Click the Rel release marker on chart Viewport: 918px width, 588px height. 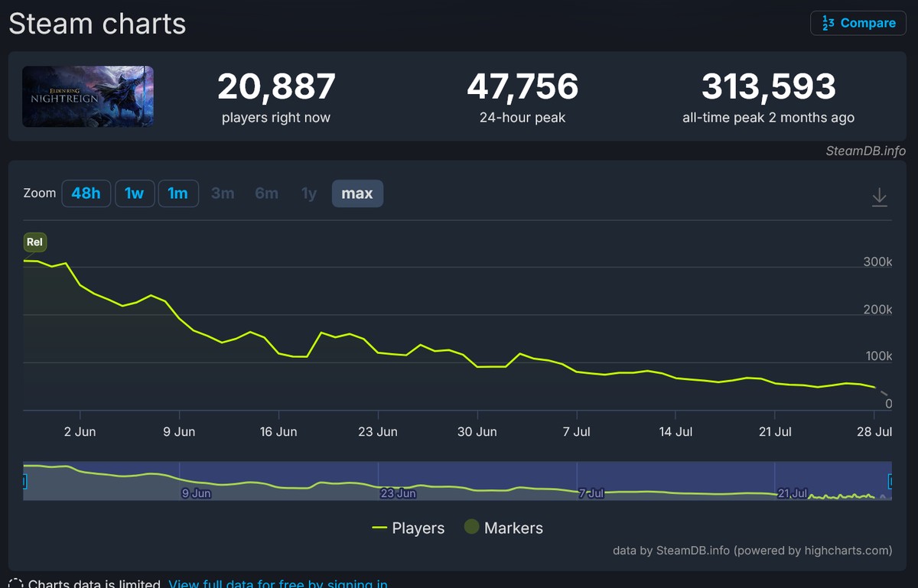click(x=35, y=242)
